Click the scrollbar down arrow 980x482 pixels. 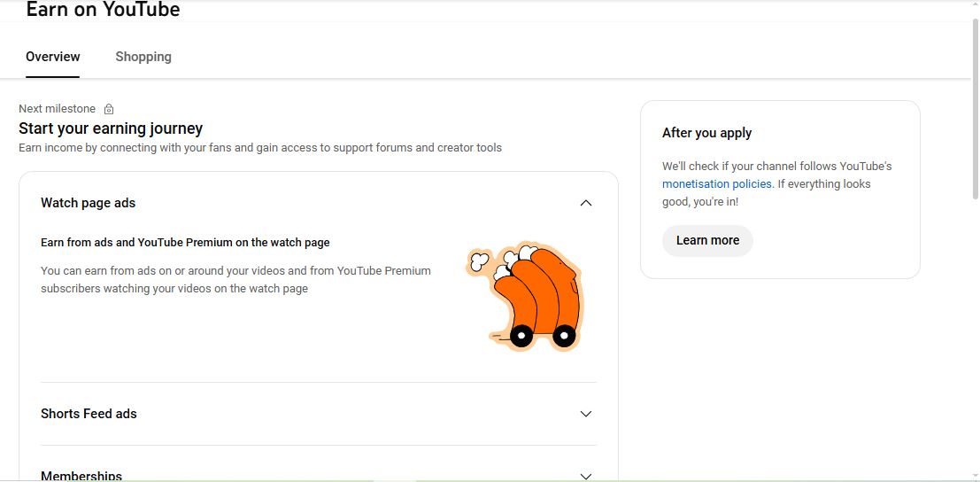tap(975, 476)
